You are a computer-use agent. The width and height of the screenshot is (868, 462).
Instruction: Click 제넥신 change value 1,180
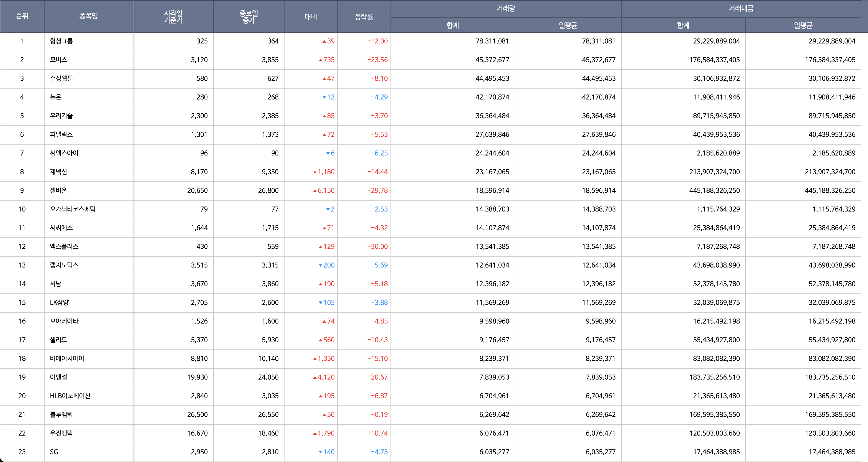point(324,172)
